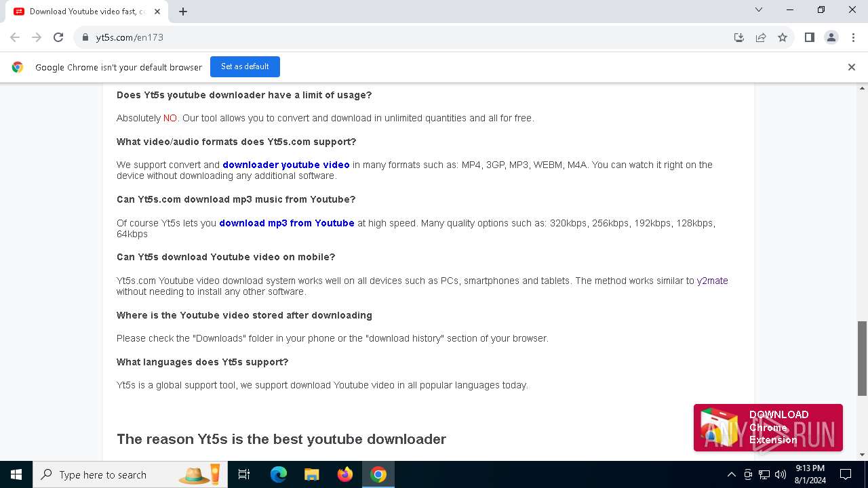868x488 pixels.
Task: Share this page icon
Action: pyautogui.click(x=761, y=37)
